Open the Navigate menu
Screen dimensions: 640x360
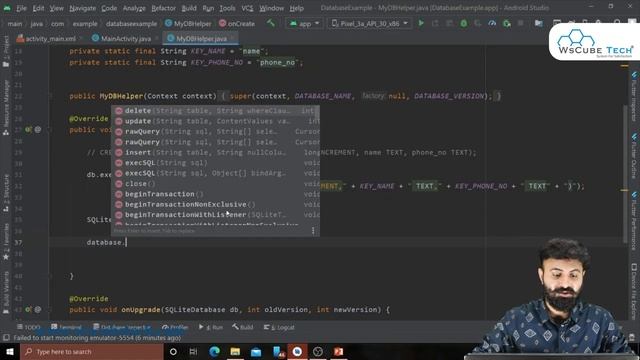[x=82, y=8]
